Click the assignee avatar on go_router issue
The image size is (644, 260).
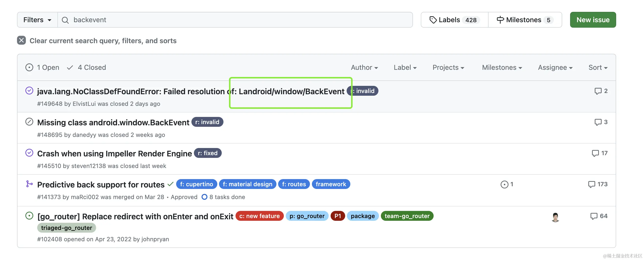click(555, 217)
